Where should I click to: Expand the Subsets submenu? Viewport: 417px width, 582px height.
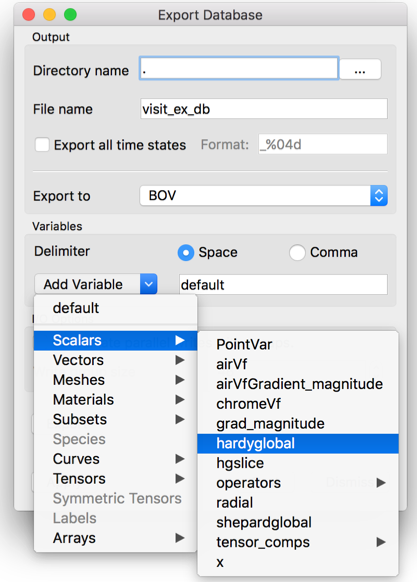pos(115,419)
